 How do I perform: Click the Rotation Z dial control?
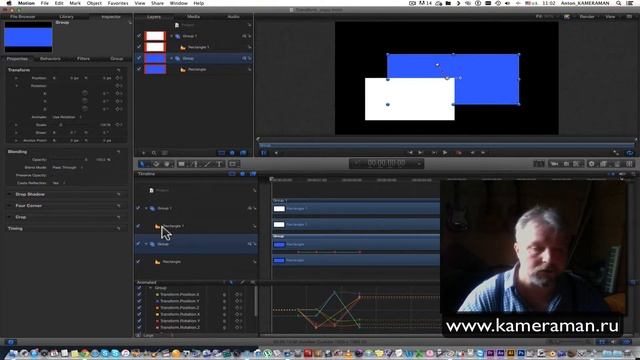[84, 109]
